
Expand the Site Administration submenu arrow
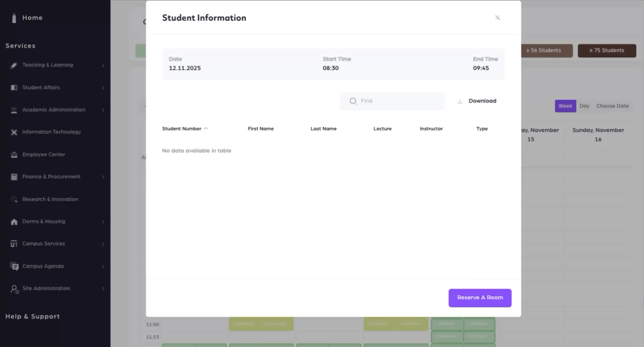point(103,289)
